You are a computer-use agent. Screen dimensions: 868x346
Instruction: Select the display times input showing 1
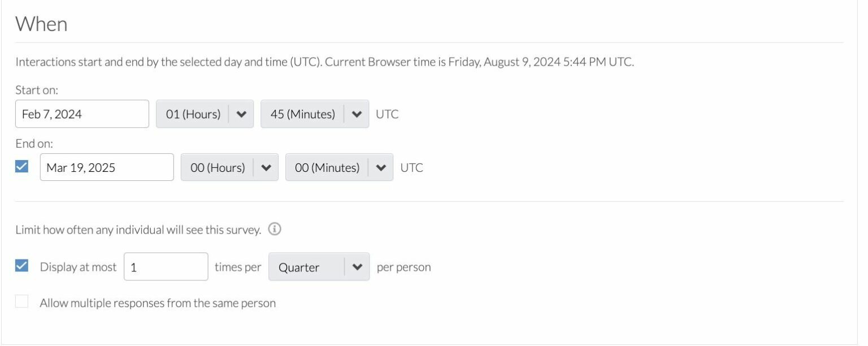click(x=165, y=266)
